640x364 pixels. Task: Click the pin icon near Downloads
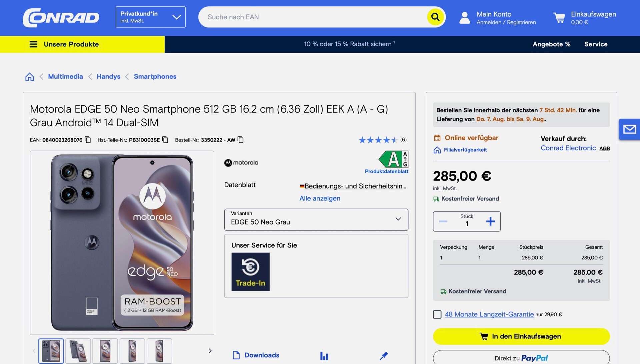[x=384, y=356]
